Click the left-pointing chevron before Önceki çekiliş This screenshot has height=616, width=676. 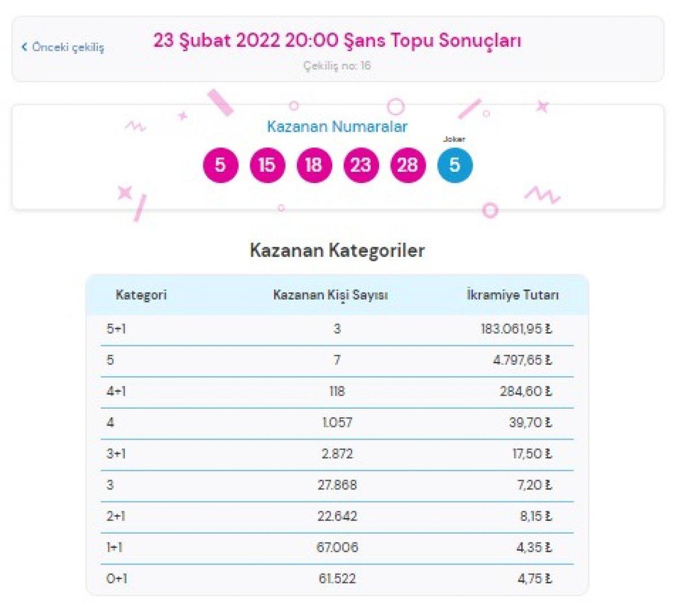tap(23, 47)
